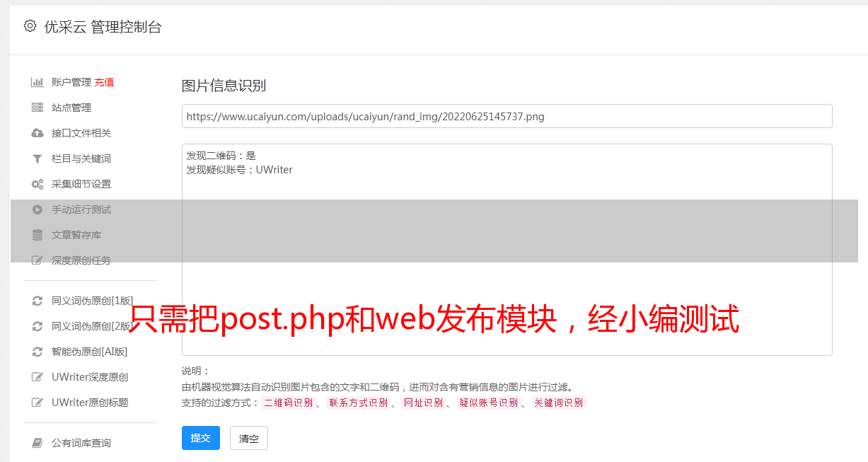The image size is (868, 462).
Task: Open the 采集细节设置 menu item
Action: pyautogui.click(x=81, y=184)
